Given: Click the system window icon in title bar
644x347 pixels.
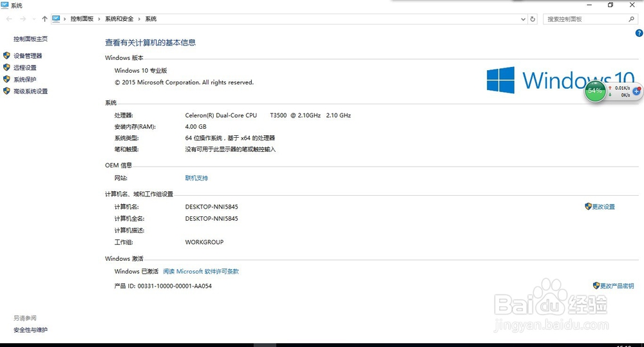Looking at the screenshot, I should (x=5, y=5).
